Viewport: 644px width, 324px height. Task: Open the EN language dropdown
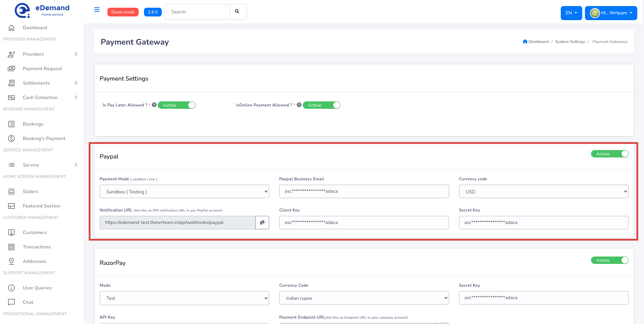tap(571, 13)
